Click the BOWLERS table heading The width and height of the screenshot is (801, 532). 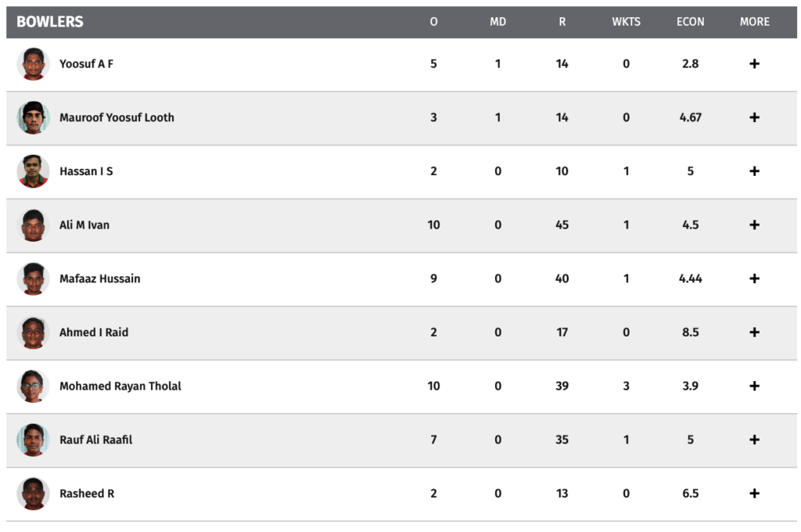pos(49,21)
